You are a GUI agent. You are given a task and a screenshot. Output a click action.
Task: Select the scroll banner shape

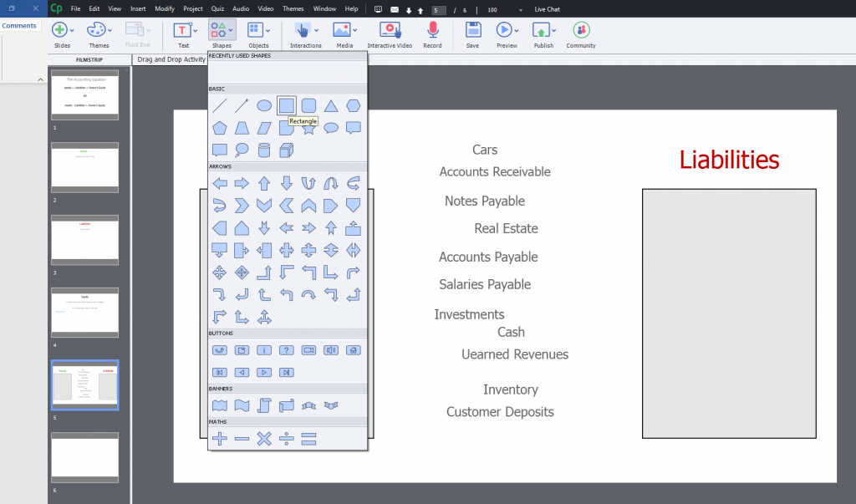[264, 405]
